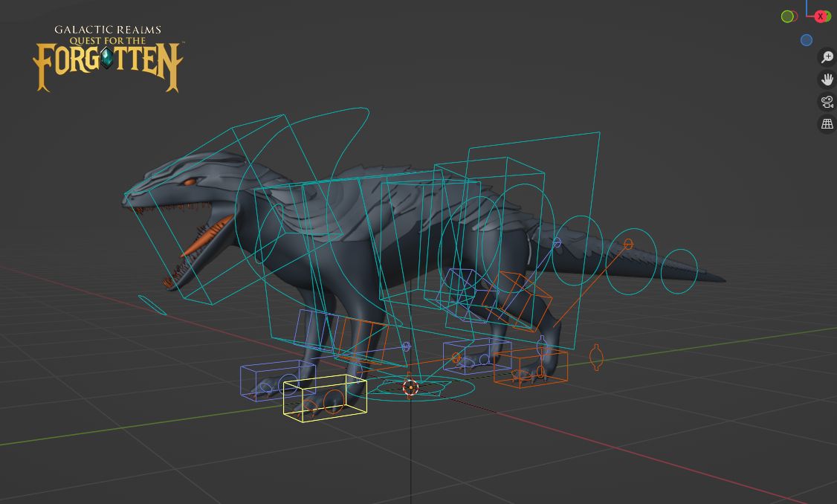837x504 pixels.
Task: Click the Pan hand viewport button
Action: point(827,80)
